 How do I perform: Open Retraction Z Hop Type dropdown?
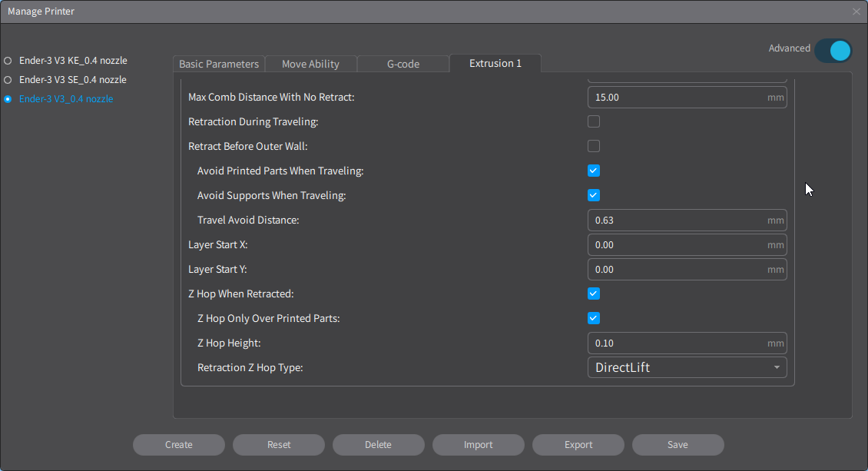(x=687, y=367)
